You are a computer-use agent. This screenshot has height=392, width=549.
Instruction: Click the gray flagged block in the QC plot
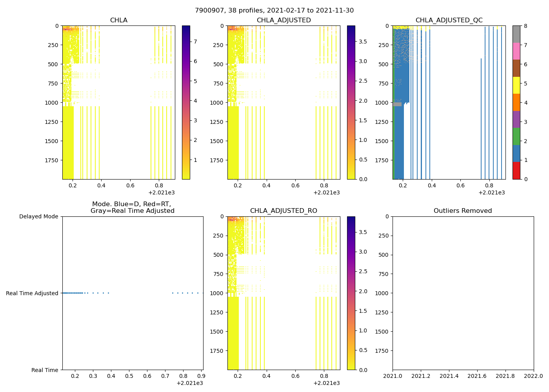click(x=397, y=104)
